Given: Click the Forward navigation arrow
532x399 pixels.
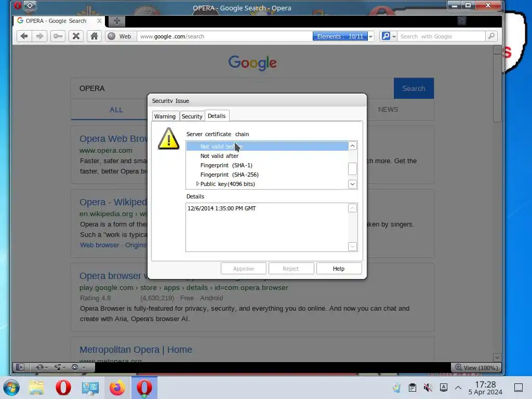Looking at the screenshot, I should coord(39,36).
